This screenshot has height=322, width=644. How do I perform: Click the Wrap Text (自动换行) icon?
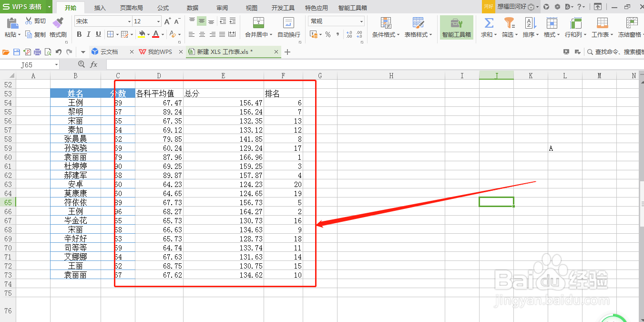pyautogui.click(x=288, y=23)
